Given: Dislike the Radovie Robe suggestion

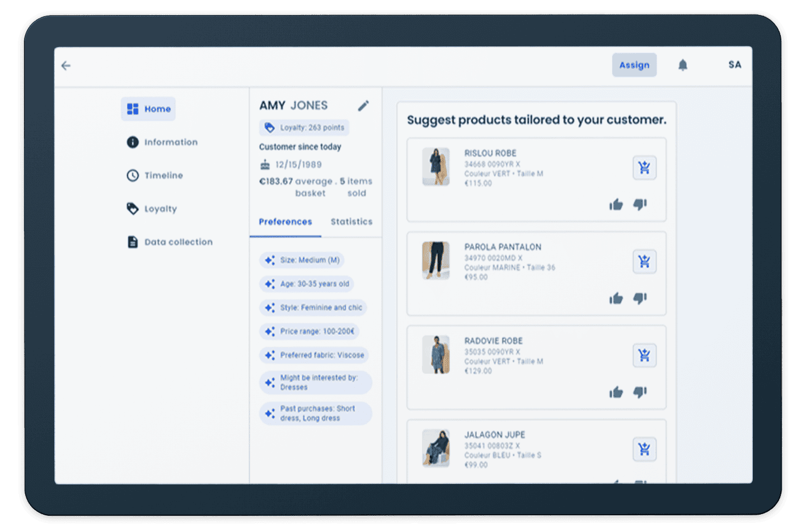Looking at the screenshot, I should click(640, 393).
